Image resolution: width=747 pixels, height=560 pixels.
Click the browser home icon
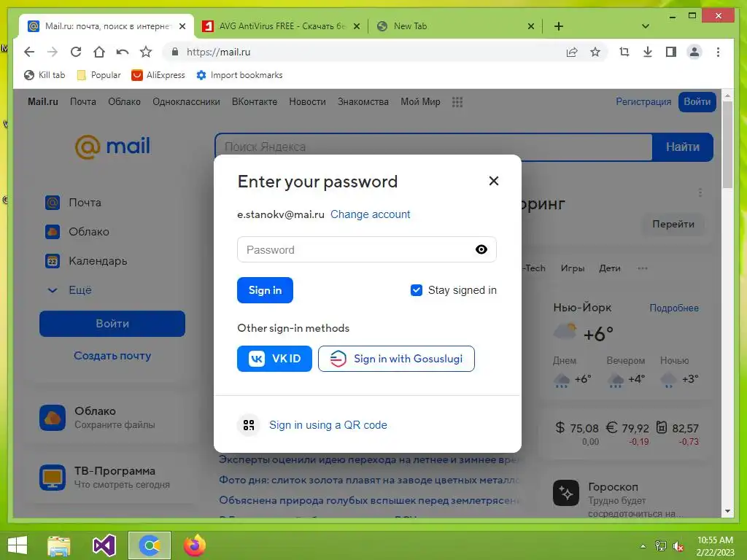click(98, 52)
